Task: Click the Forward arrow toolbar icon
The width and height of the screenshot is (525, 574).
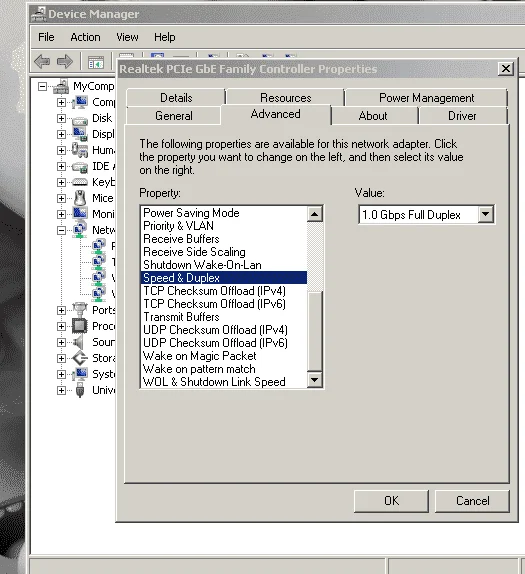Action: click(65, 61)
